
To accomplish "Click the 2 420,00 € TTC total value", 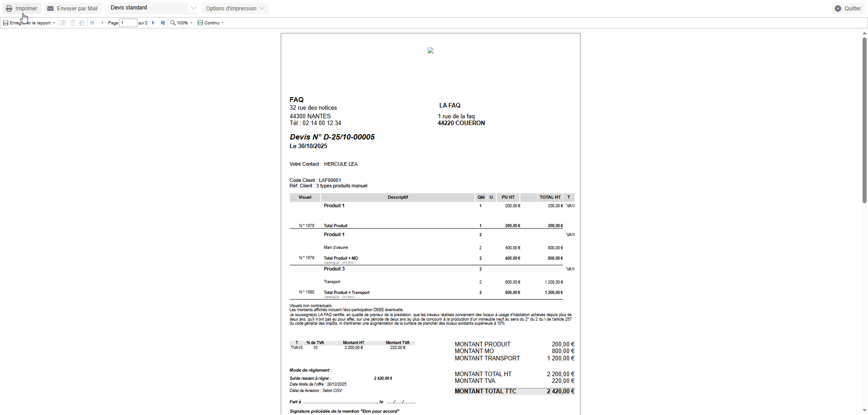I will click(x=561, y=392).
